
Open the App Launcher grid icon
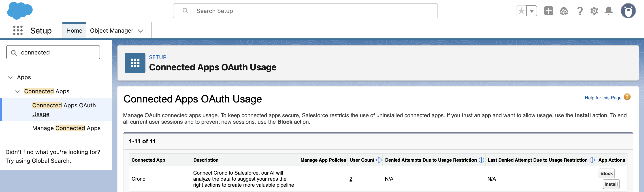(18, 30)
